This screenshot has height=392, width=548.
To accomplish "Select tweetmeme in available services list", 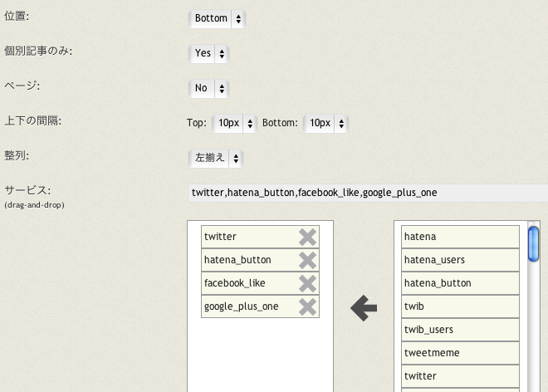I will pos(460,353).
